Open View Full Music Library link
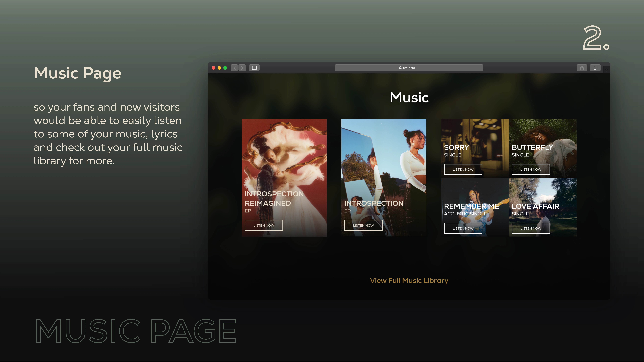Viewport: 644px width, 362px height. (409, 281)
